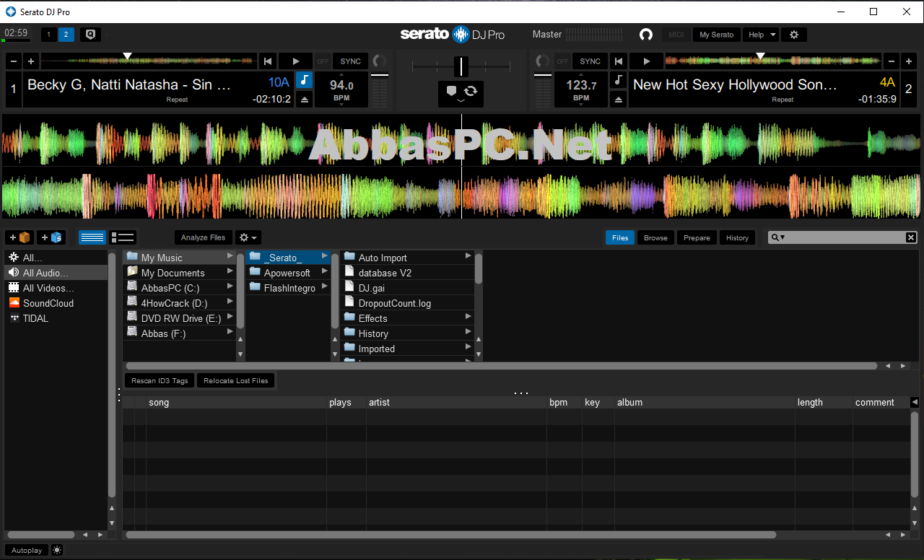The height and width of the screenshot is (560, 924).
Task: Zoom out deck 2 overview with minus
Action: click(x=892, y=61)
